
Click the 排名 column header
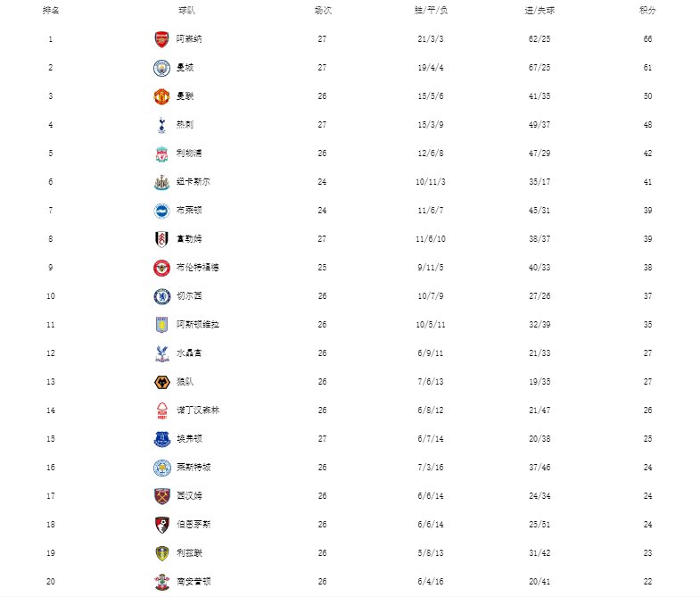point(51,11)
